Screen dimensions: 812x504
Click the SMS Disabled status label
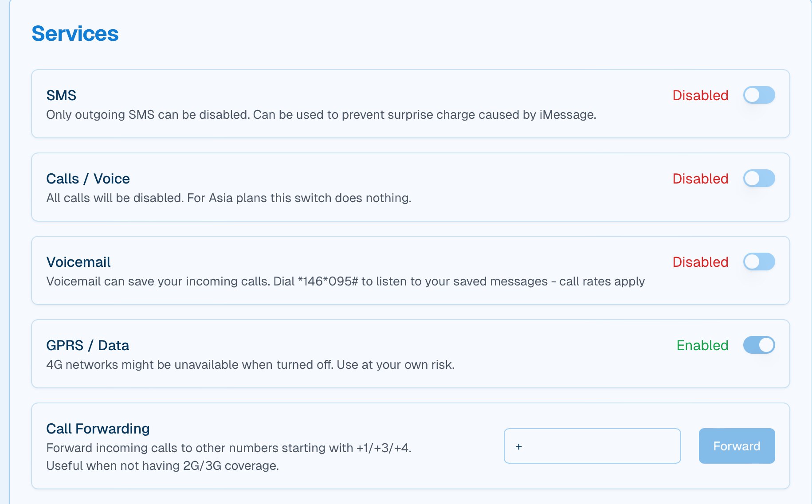tap(700, 95)
